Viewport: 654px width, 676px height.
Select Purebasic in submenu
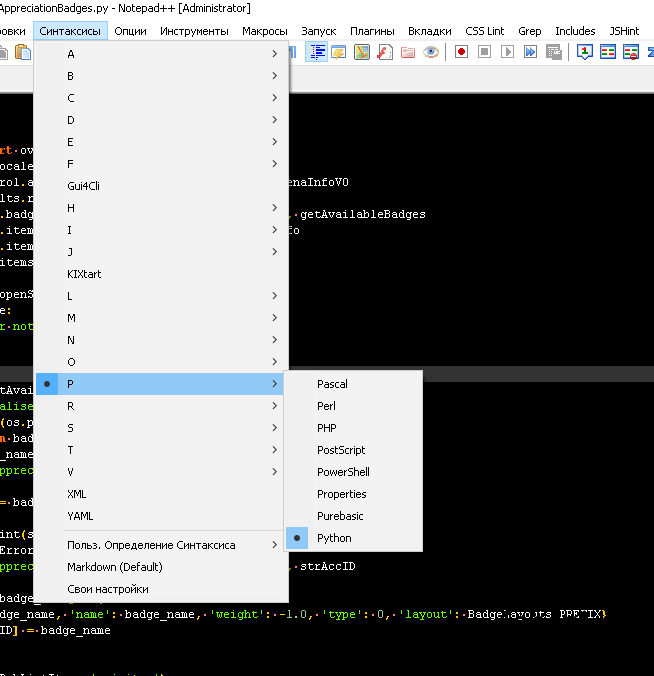pyautogui.click(x=354, y=516)
